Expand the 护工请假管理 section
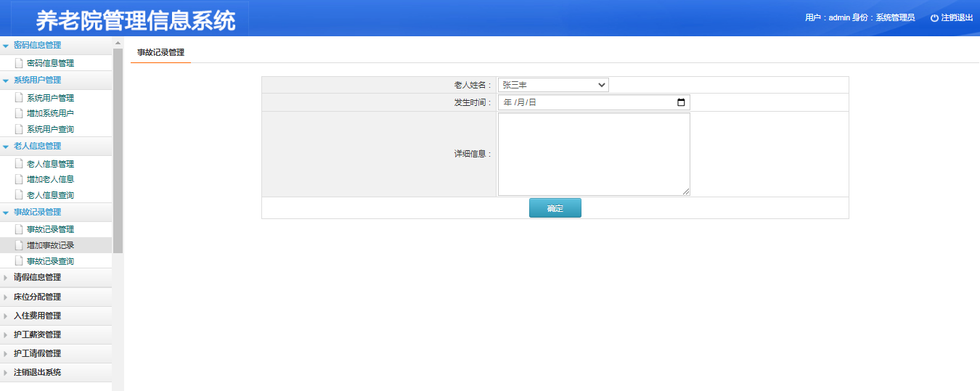The width and height of the screenshot is (980, 391). pos(56,353)
